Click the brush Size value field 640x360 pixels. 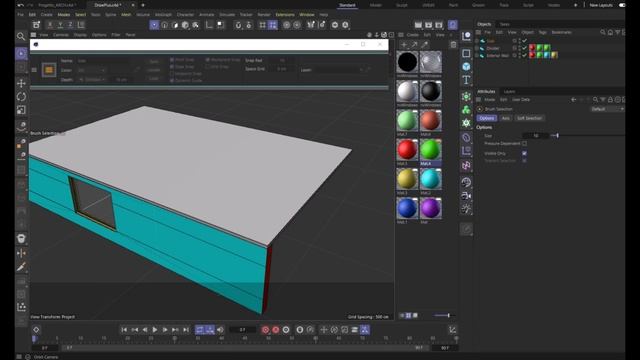click(x=536, y=136)
